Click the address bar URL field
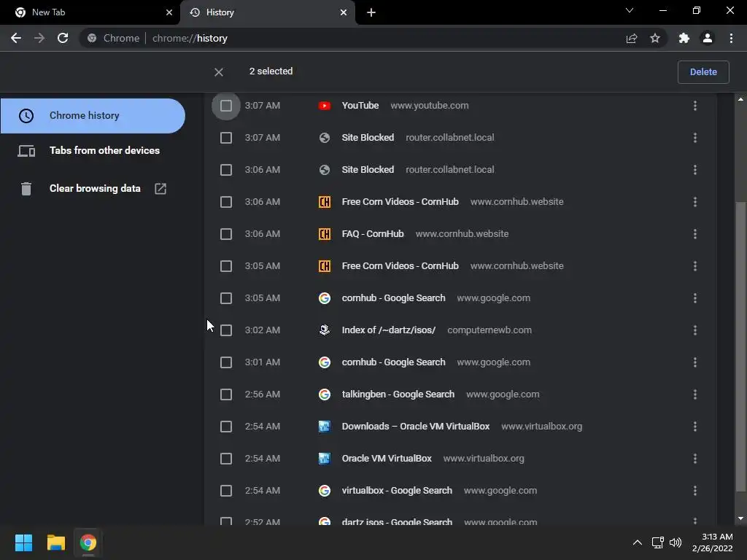The height and width of the screenshot is (560, 747). [352, 38]
